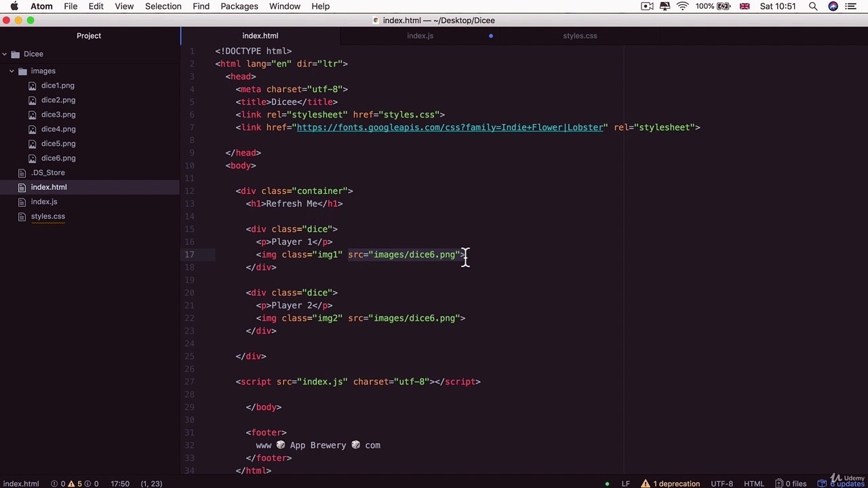Open the Atom application menu
The height and width of the screenshot is (488, 868).
tap(41, 6)
